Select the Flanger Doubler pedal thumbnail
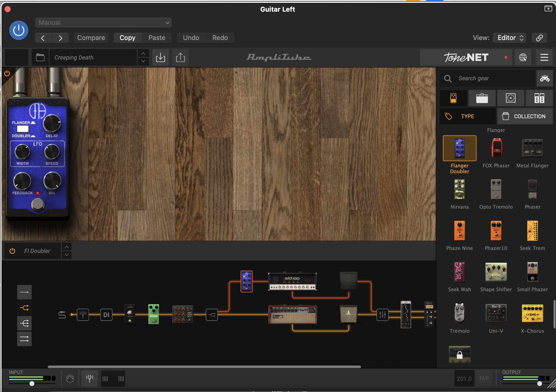This screenshot has height=392, width=556. tap(459, 148)
